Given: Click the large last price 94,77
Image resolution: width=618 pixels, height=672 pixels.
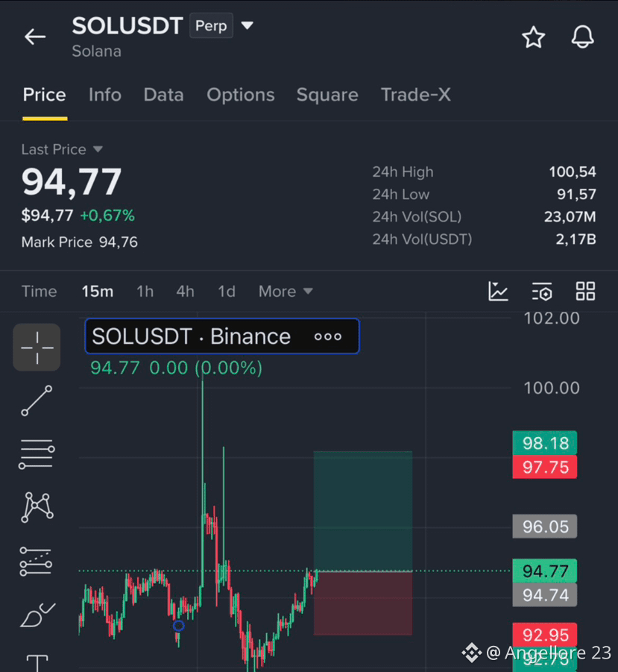Looking at the screenshot, I should point(72,182).
